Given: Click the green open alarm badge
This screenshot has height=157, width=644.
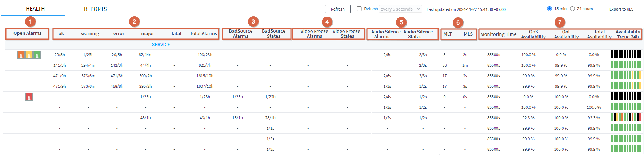Looking at the screenshot, I should pyautogui.click(x=37, y=55).
